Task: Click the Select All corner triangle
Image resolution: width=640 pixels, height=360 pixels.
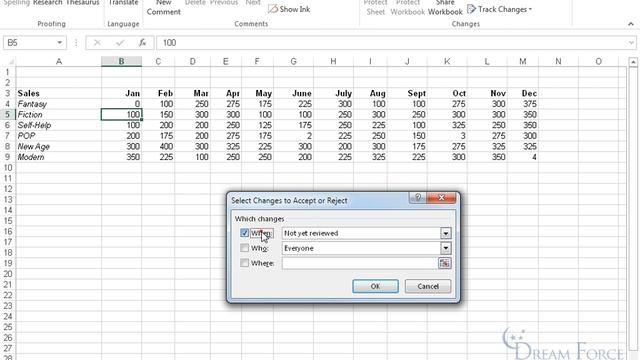Action: click(x=10, y=62)
